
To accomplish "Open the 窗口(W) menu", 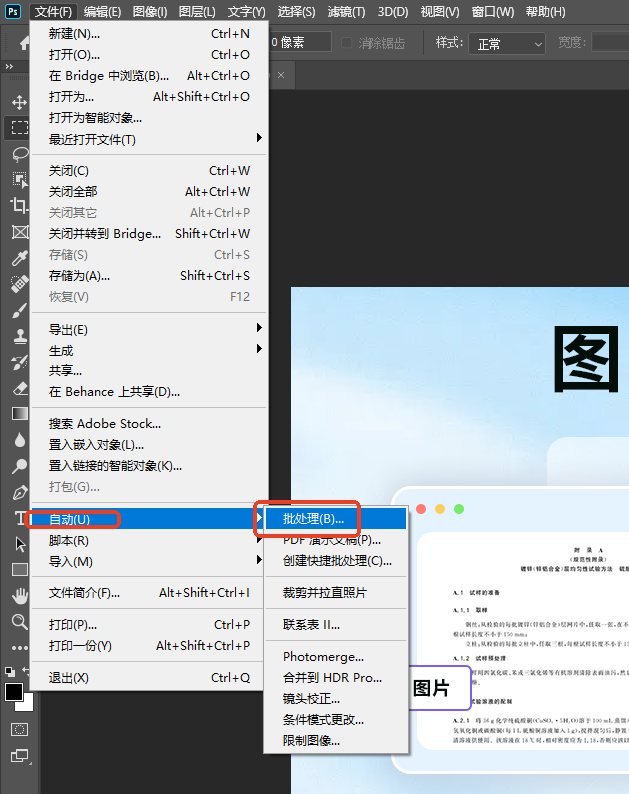I will [493, 11].
